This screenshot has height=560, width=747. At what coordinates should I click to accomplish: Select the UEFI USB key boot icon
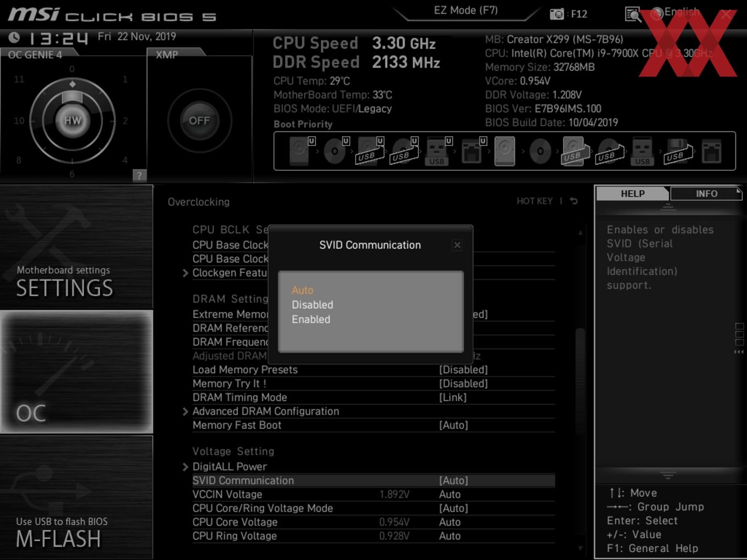pos(438,151)
